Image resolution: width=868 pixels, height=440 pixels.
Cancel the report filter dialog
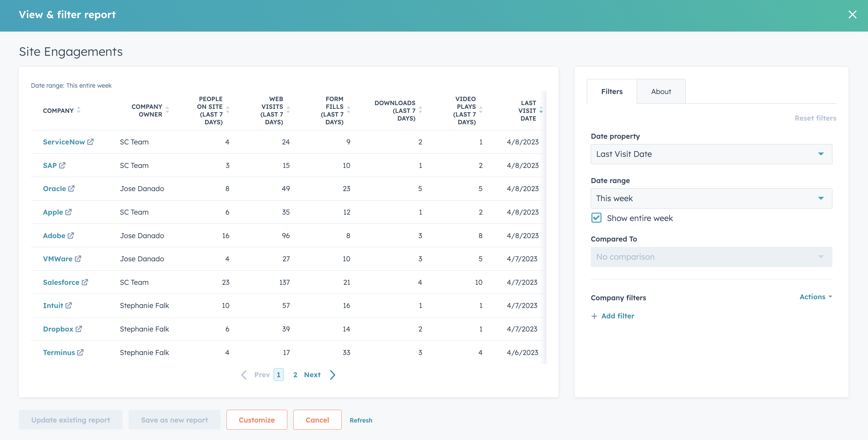click(x=318, y=420)
